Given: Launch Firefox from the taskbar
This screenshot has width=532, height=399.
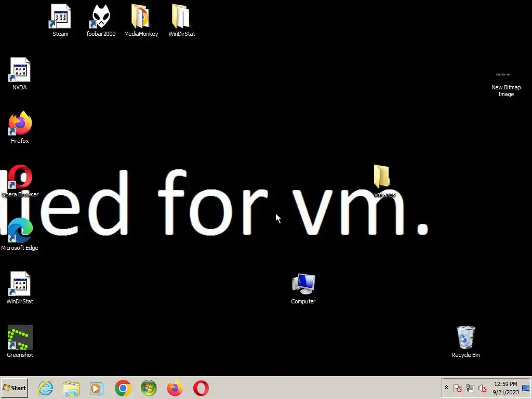Looking at the screenshot, I should (175, 388).
